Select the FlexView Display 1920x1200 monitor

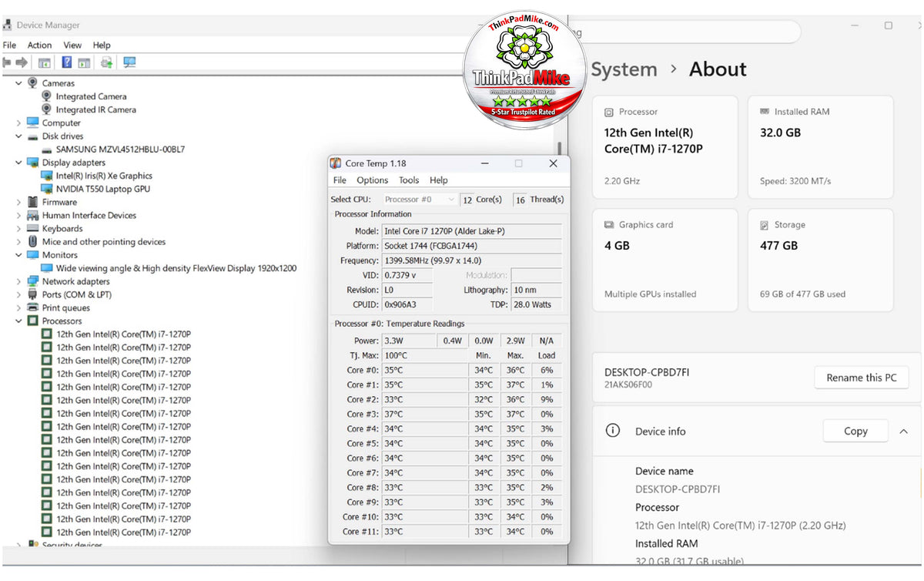(x=176, y=268)
